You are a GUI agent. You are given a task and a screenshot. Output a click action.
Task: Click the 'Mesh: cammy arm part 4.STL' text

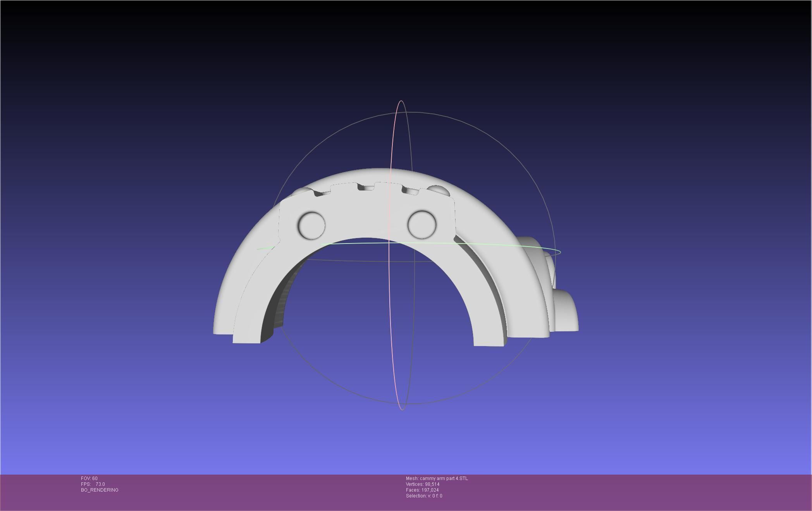(437, 478)
